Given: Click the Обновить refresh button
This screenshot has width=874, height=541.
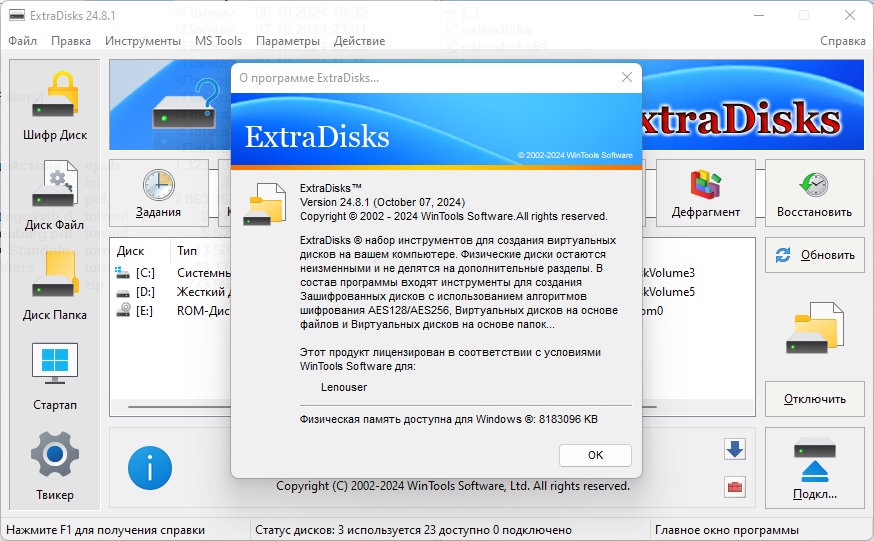Looking at the screenshot, I should click(x=814, y=255).
